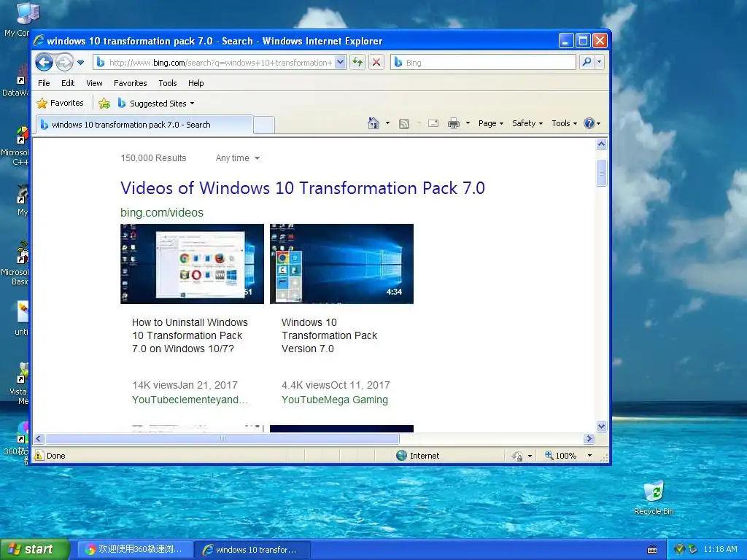
Task: Stop loading with the red X icon
Action: point(376,63)
